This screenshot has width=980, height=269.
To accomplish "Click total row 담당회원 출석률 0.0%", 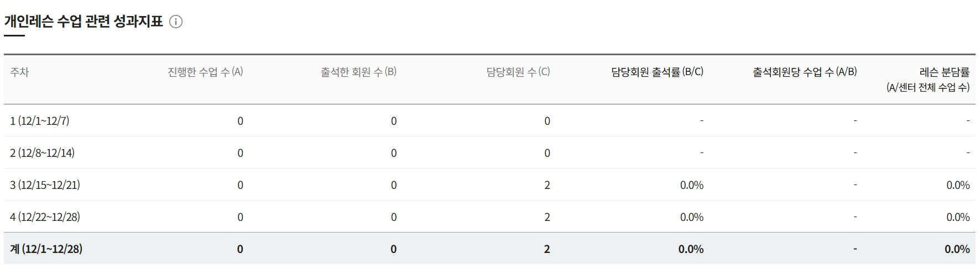I will (691, 249).
